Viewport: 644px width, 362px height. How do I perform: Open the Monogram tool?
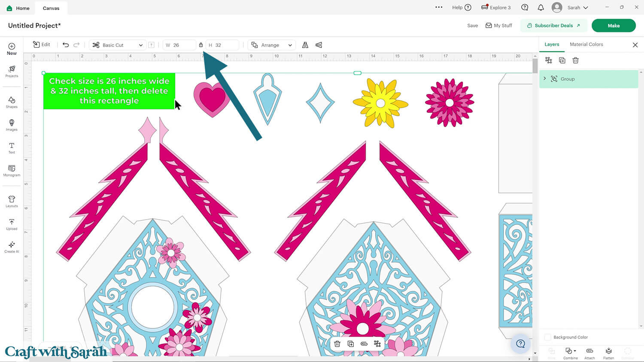12,170
